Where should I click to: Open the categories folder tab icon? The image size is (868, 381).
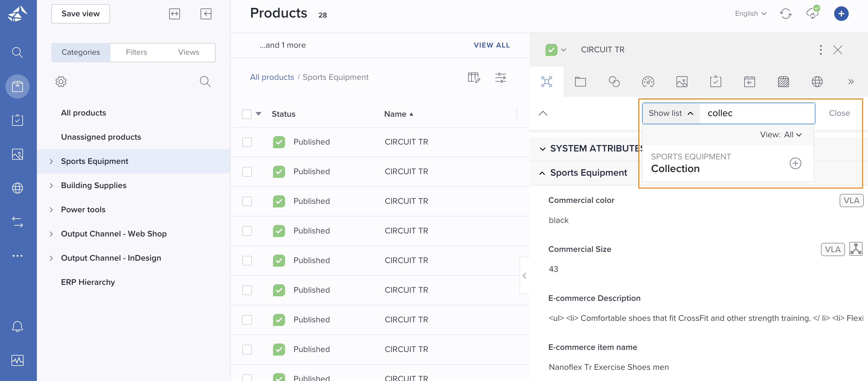[580, 82]
